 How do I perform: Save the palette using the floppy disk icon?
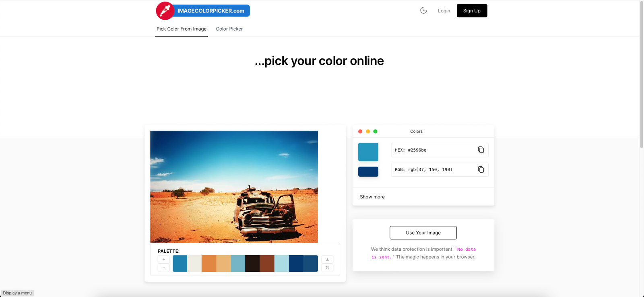(x=327, y=268)
